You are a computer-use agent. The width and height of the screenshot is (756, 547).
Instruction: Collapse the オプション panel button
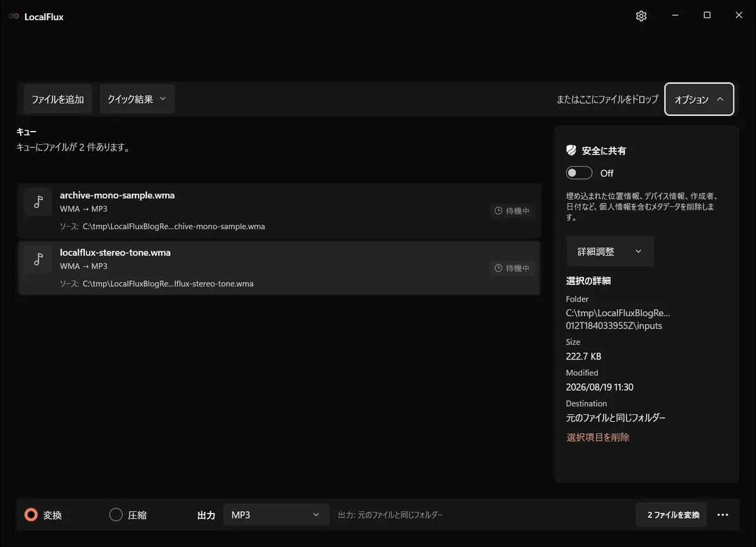click(x=699, y=99)
